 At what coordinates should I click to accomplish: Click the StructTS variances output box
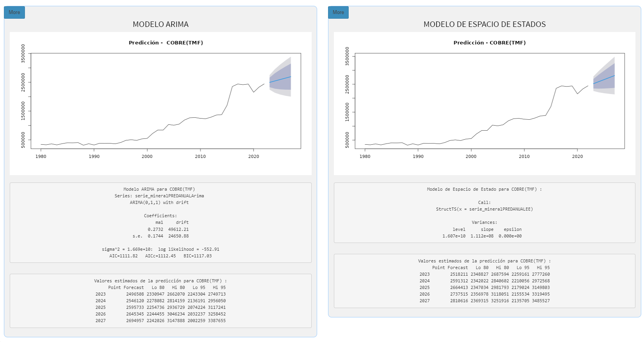pyautogui.click(x=484, y=213)
